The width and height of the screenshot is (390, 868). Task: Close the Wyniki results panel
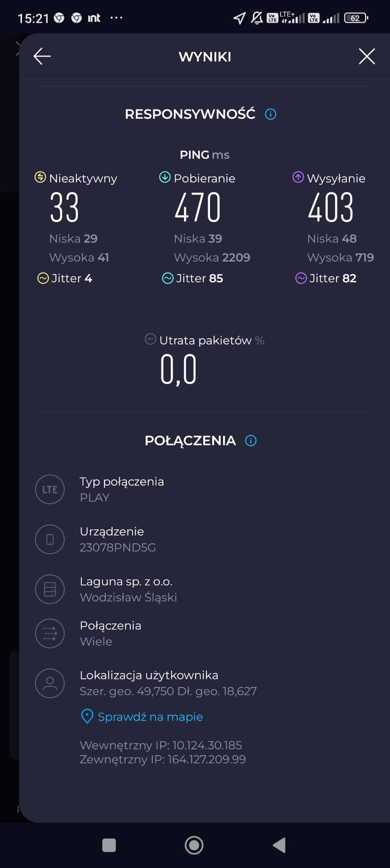(367, 56)
